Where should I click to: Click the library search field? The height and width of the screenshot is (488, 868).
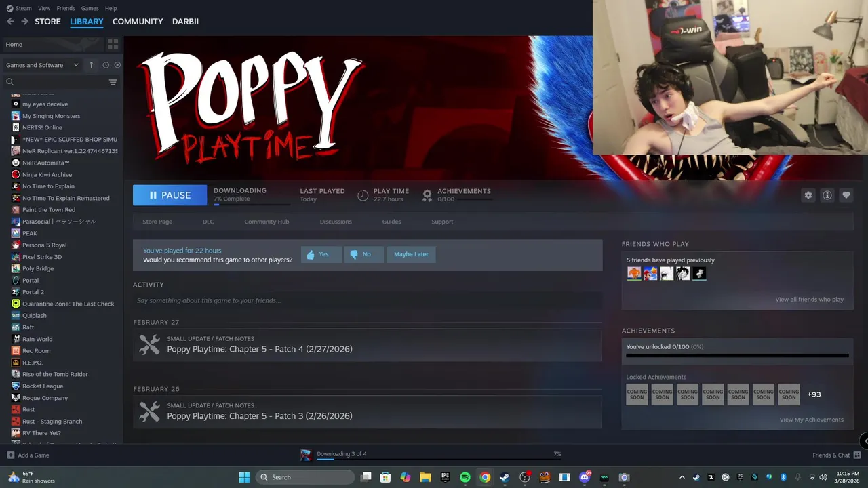tap(54, 82)
